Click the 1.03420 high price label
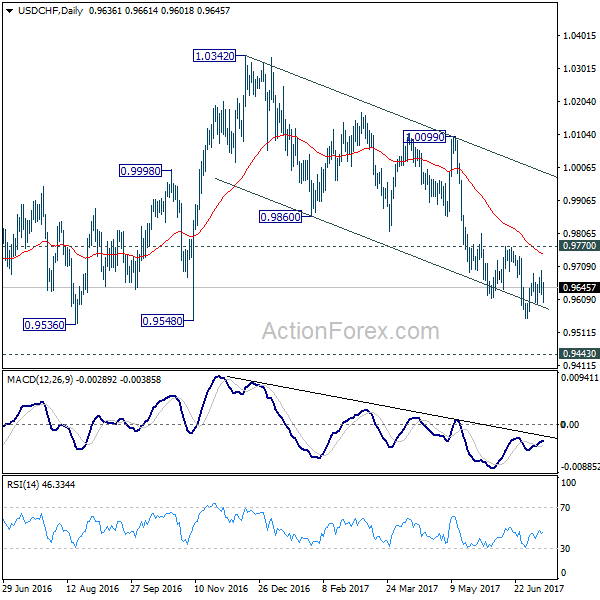 214,56
